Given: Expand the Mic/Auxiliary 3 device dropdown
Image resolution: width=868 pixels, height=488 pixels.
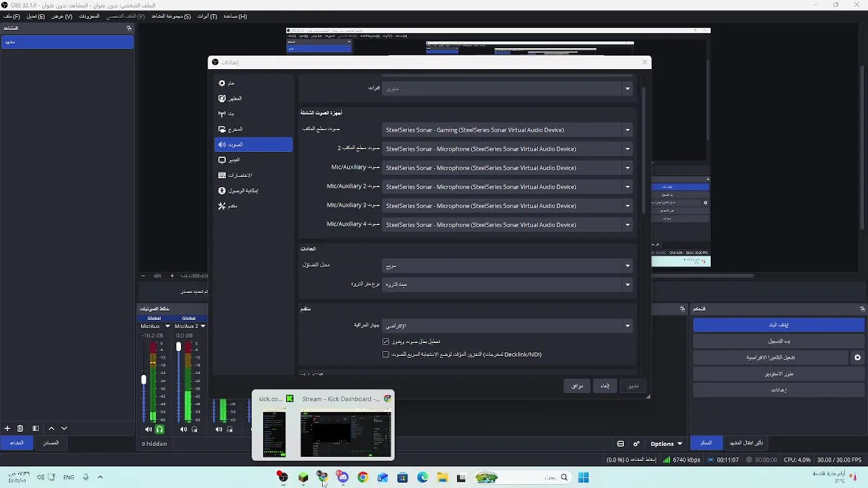Looking at the screenshot, I should pos(507,206).
